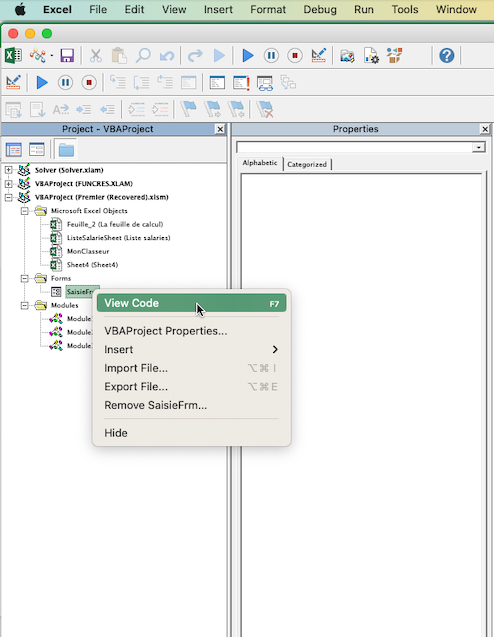The image size is (494, 637).
Task: Toggle Design Mode in the Debug toolbar row
Action: pyautogui.click(x=13, y=82)
